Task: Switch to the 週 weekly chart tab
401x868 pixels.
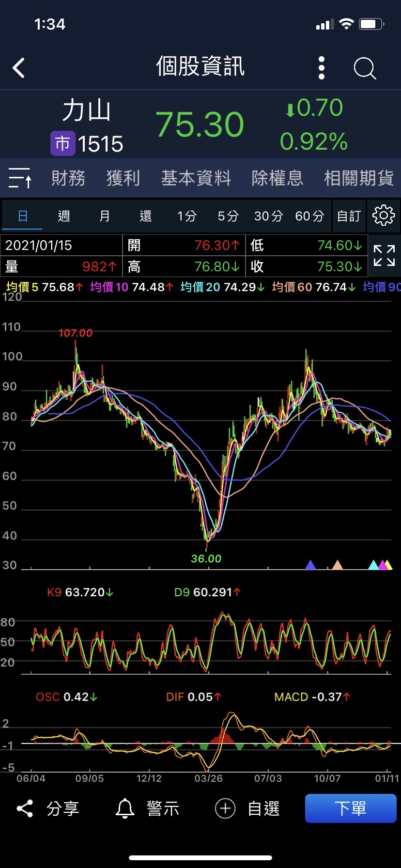Action: [x=64, y=216]
